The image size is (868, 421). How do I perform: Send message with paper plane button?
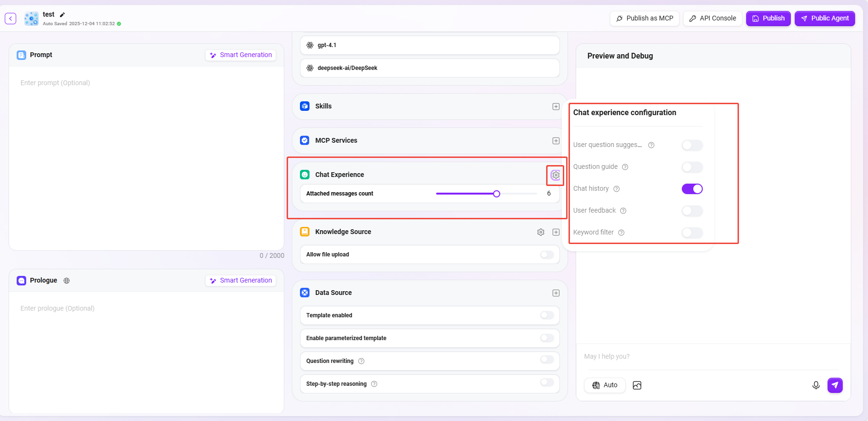tap(835, 385)
